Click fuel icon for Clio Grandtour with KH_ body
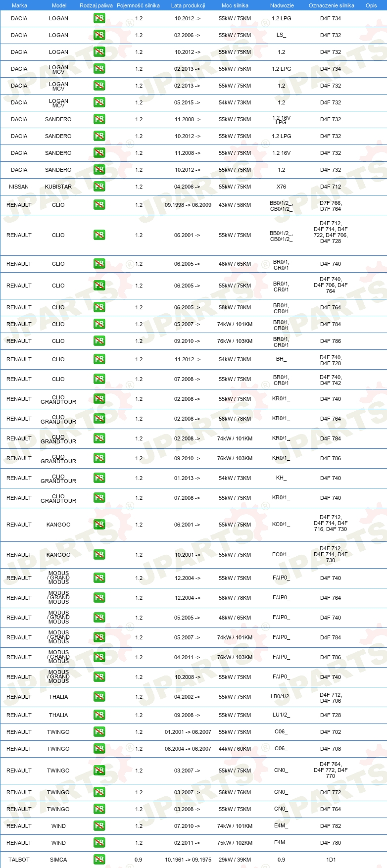The width and height of the screenshot is (387, 868). pyautogui.click(x=99, y=478)
